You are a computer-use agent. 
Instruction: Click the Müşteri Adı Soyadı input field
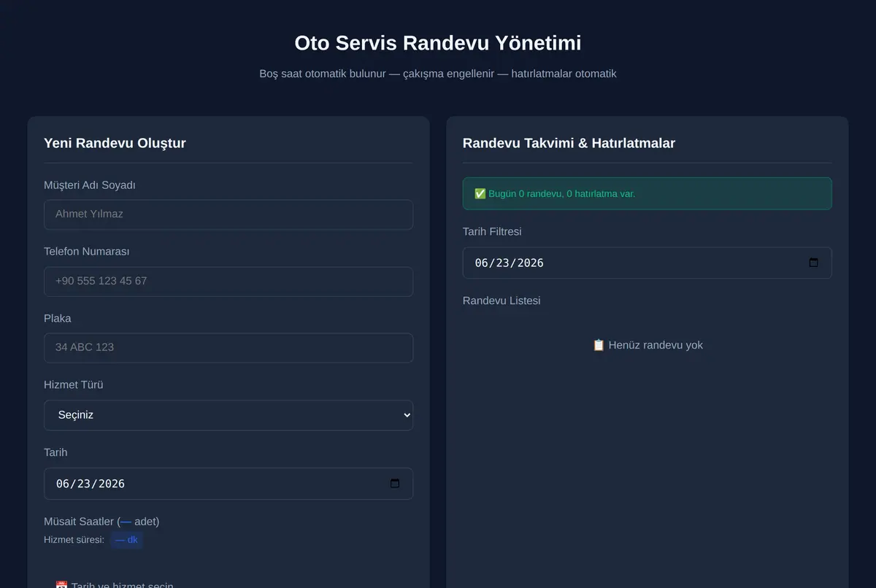click(228, 214)
